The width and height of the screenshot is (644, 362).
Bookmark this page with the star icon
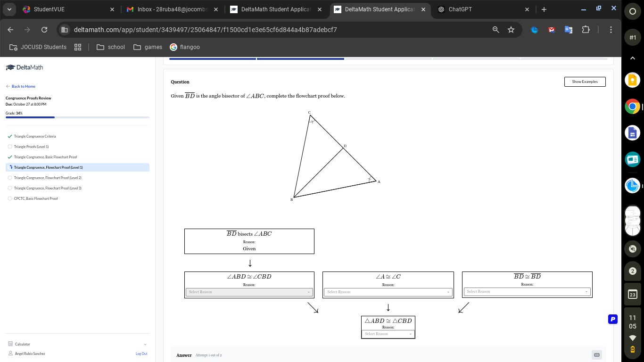(511, 30)
